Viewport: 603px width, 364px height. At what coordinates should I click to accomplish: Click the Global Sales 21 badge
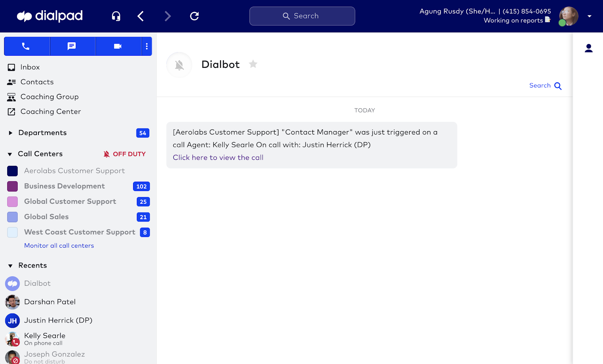[x=143, y=217]
